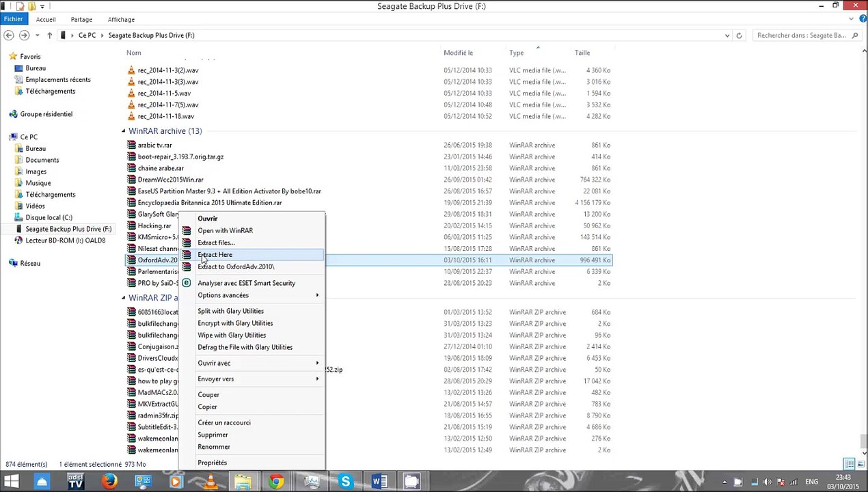Screen dimensions: 868x492
Task: Click the Properties quick access icon
Action: point(20,6)
